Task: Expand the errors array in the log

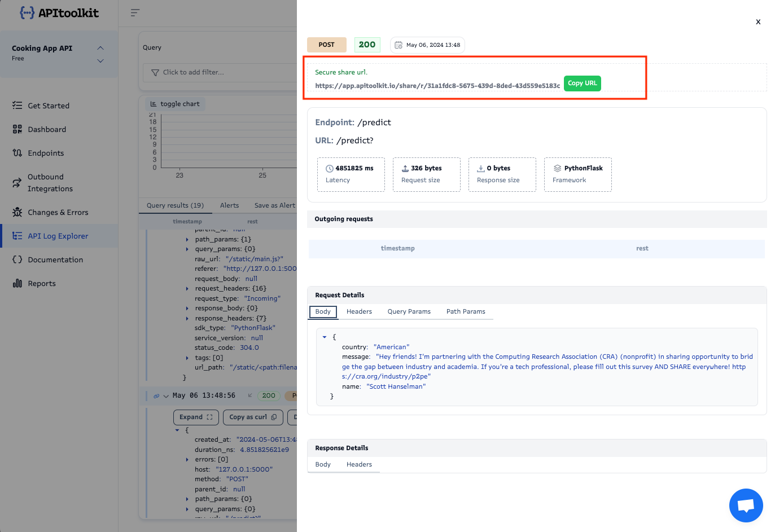Action: coord(187,459)
